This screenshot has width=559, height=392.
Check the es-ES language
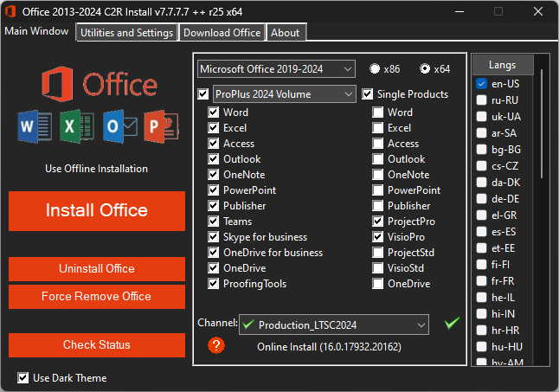[482, 232]
